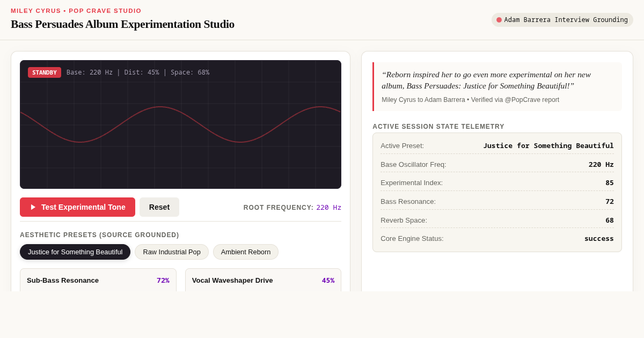Viewport: 644px width, 338px height.
Task: Click the Experimental Index value 85
Action: click(610, 182)
